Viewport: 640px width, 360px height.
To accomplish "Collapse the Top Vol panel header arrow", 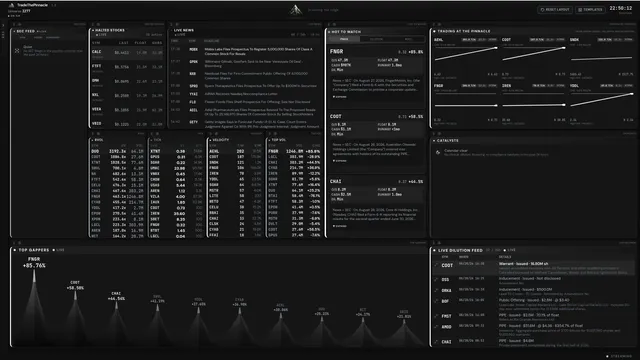I will coord(269,140).
